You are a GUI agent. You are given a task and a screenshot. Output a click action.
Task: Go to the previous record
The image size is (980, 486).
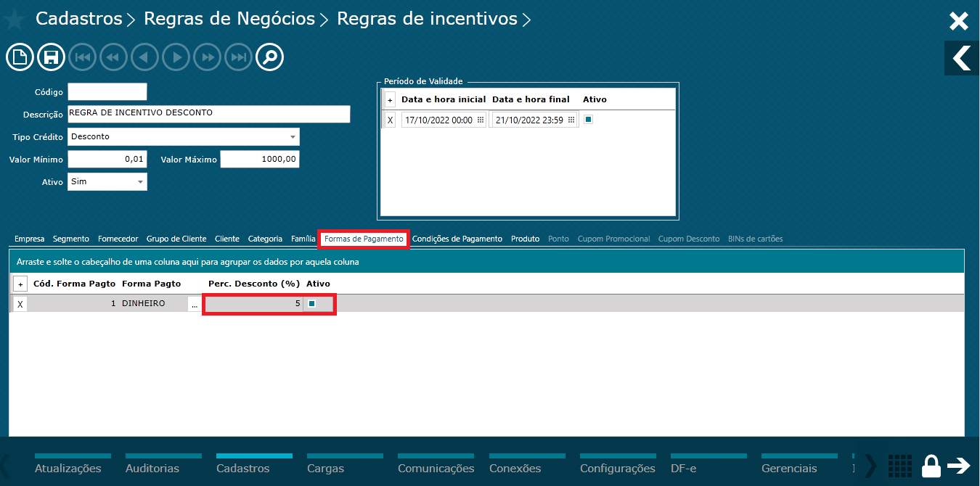tap(144, 57)
